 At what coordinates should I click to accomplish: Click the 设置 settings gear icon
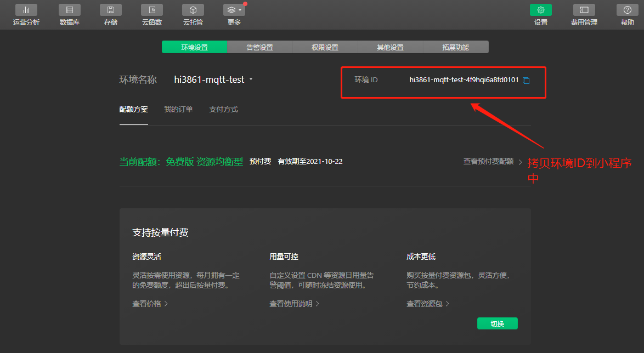click(x=540, y=10)
